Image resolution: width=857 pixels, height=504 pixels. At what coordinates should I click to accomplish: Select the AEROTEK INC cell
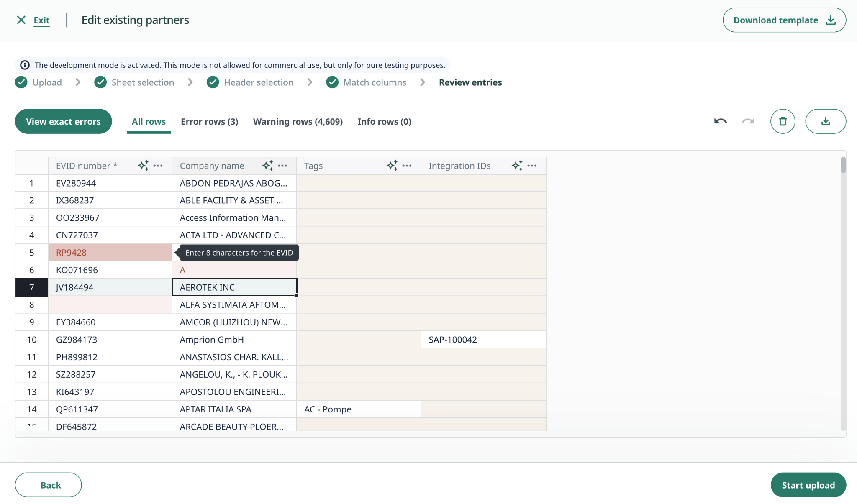(x=234, y=287)
